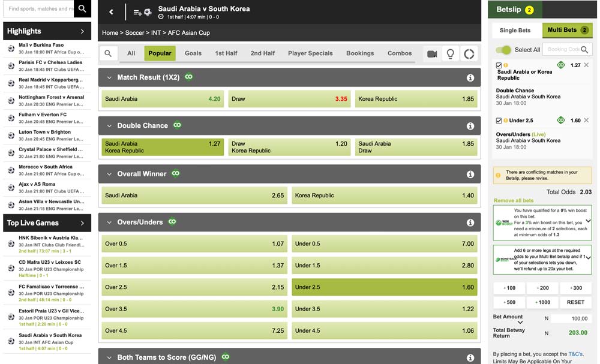Click the Soccer breadcrumb link
600x364 pixels.
click(x=134, y=33)
